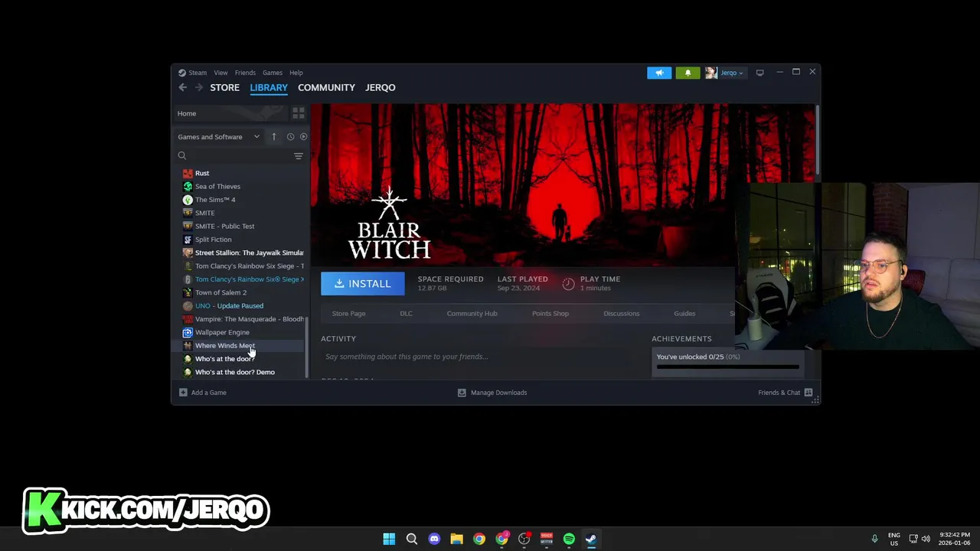Toggle recent activity clock filter
This screenshot has height=551, width=980.
pyautogui.click(x=290, y=137)
